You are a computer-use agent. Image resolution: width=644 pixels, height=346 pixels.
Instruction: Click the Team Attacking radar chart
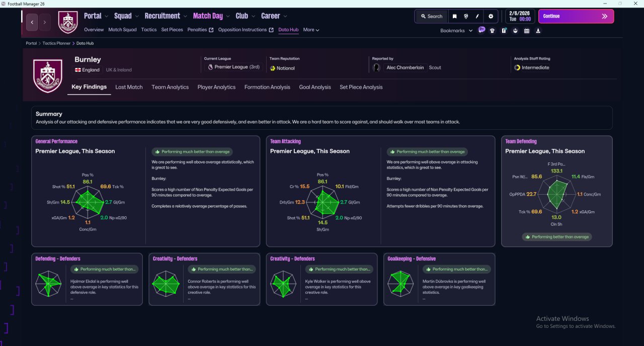323,203
